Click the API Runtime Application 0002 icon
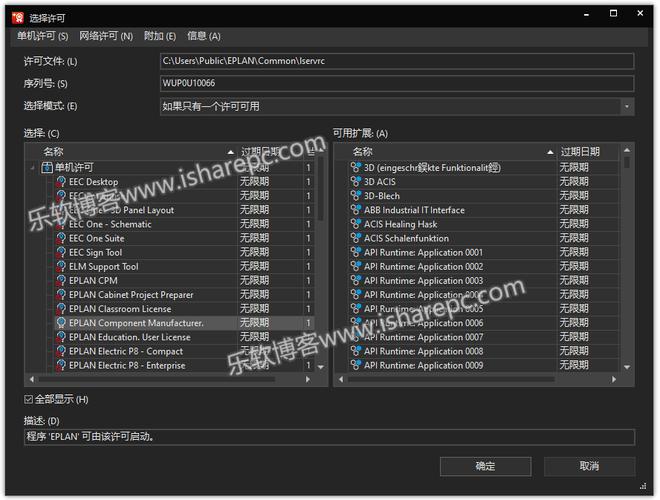 356,266
